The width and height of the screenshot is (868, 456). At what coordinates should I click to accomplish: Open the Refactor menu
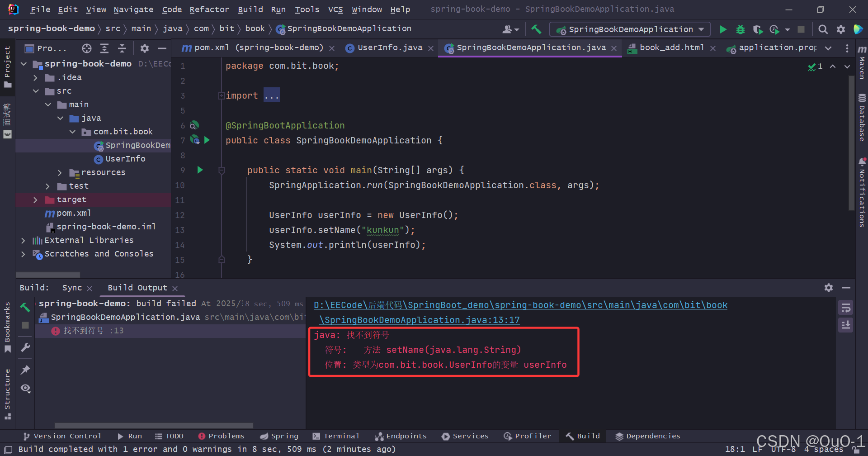point(209,9)
